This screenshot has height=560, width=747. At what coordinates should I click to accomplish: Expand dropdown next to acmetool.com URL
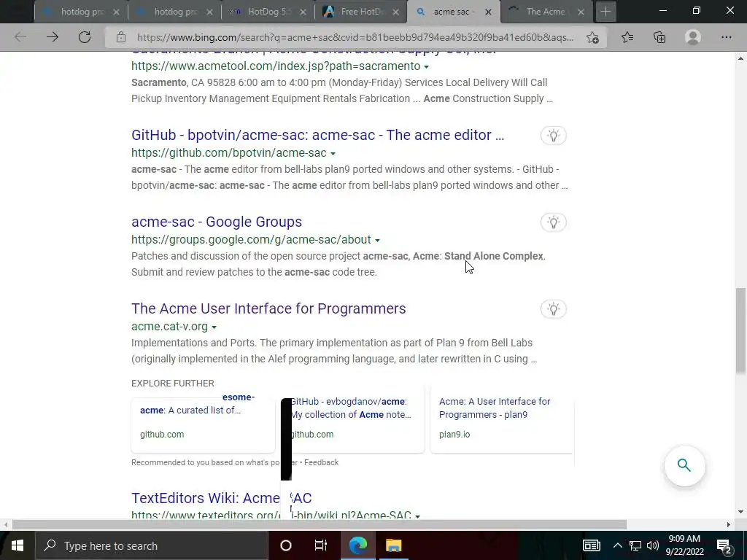[x=426, y=66]
